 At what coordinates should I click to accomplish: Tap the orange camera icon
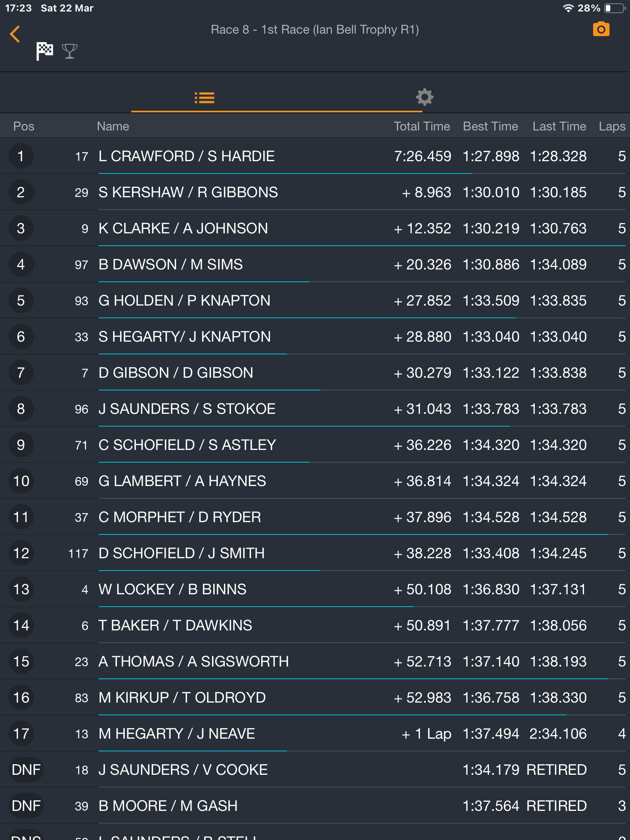point(601,30)
